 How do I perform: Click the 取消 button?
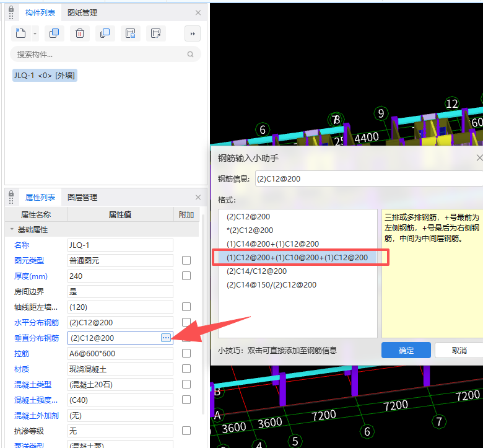point(459,350)
